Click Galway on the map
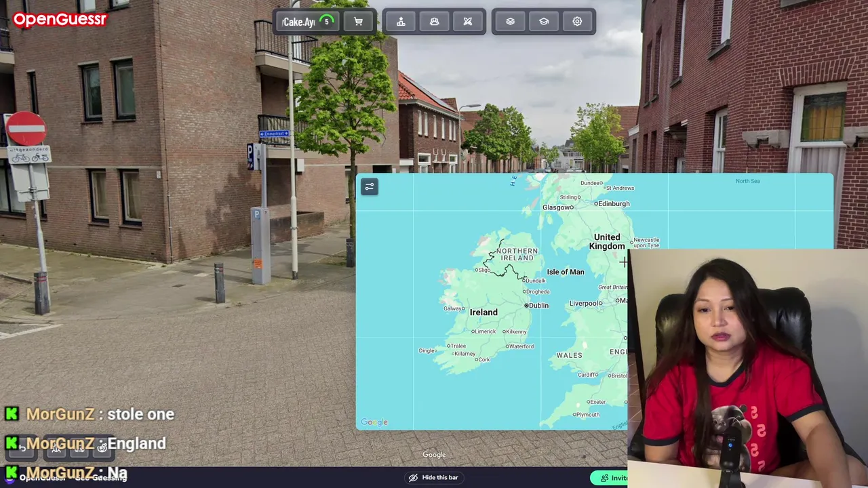This screenshot has height=488, width=868. click(454, 308)
